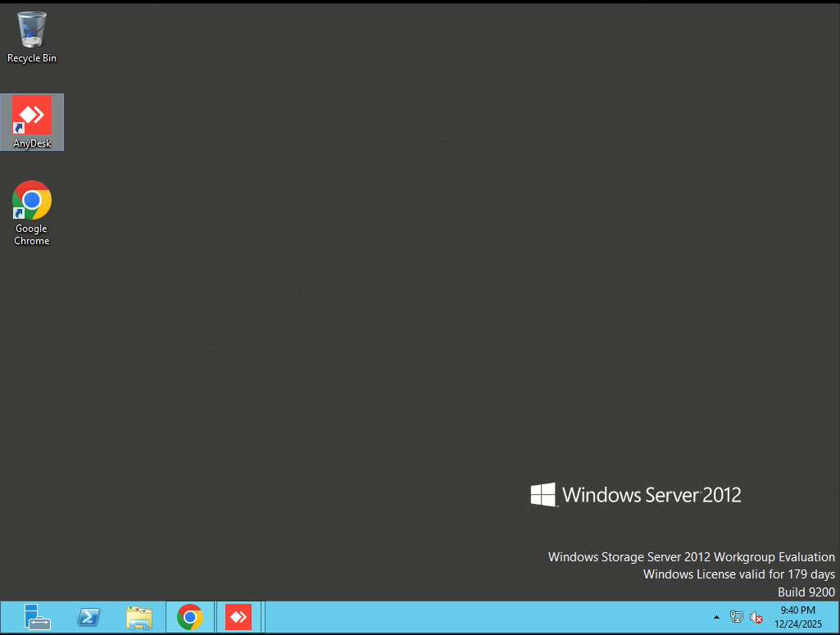Viewport: 840px width, 635px height.
Task: Click the "Build 9200" watermark text
Action: point(806,592)
